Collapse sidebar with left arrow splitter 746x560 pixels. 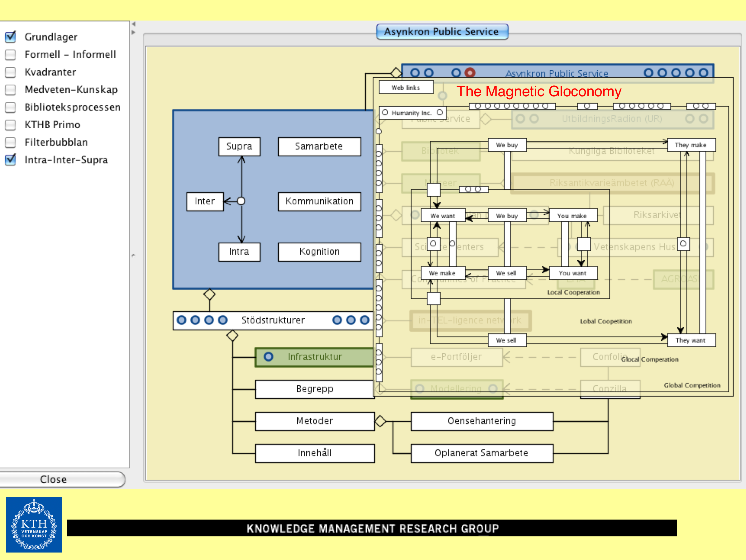[x=134, y=24]
